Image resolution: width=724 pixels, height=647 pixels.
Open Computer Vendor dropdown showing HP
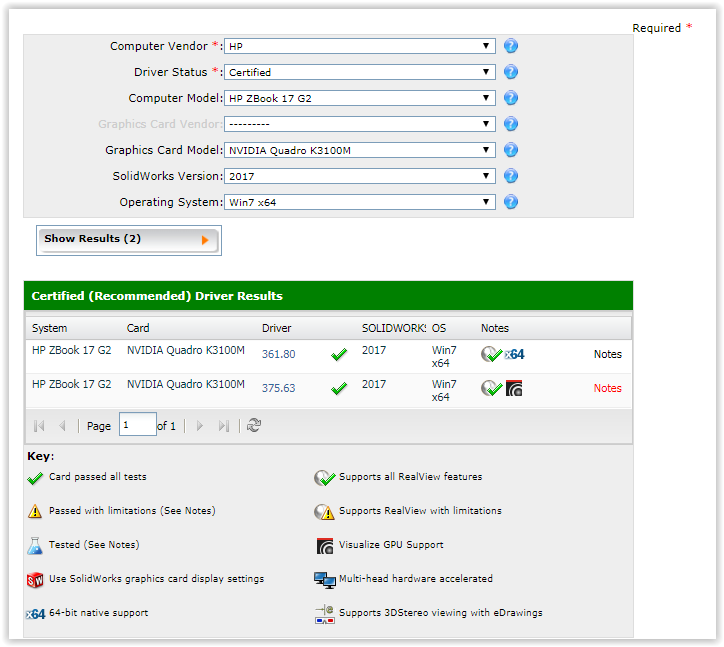(x=360, y=46)
